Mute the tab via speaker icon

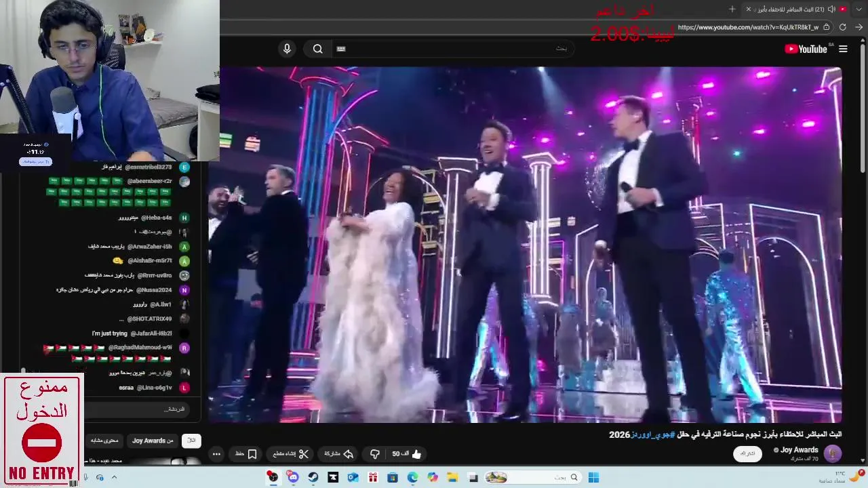(x=831, y=9)
